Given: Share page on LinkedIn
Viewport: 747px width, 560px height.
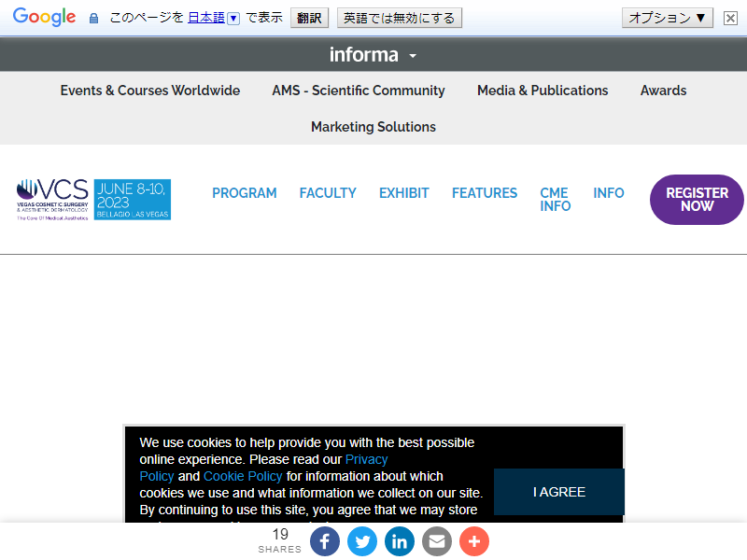Looking at the screenshot, I should click(x=400, y=541).
